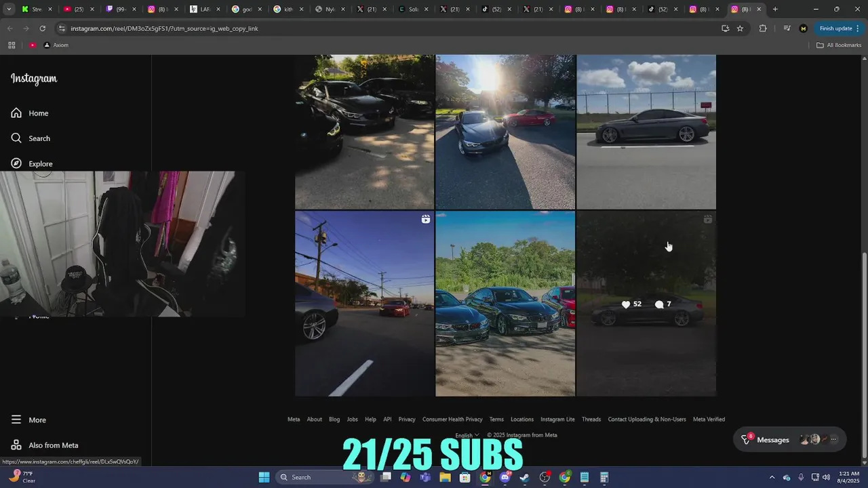Open the new tab plus button
868x488 pixels.
[x=775, y=9]
